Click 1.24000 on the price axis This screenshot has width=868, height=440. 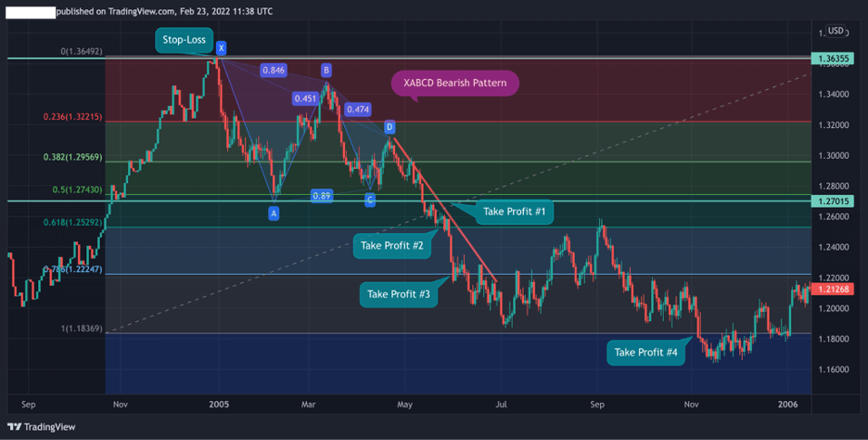coord(834,247)
